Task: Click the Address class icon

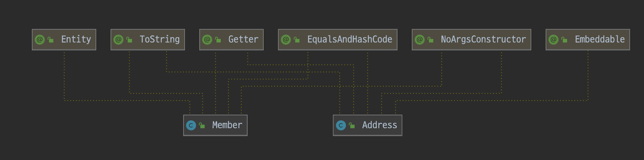Action: tap(341, 125)
